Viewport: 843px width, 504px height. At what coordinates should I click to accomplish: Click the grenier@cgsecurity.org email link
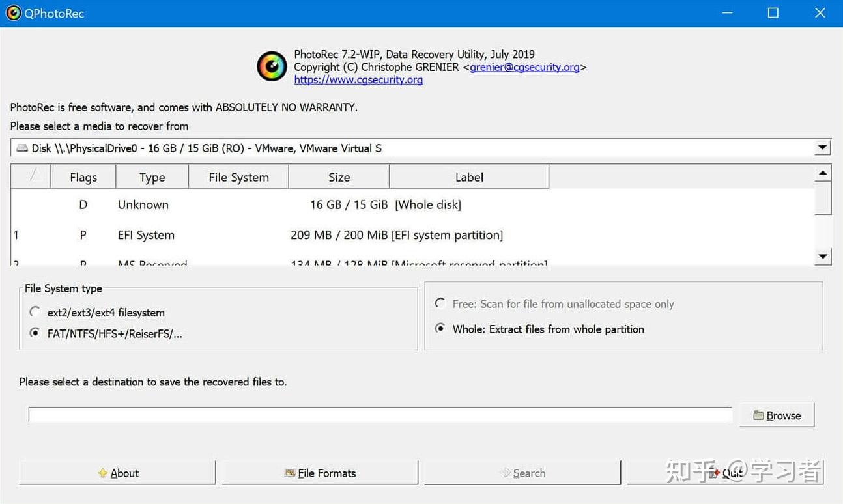tap(524, 67)
